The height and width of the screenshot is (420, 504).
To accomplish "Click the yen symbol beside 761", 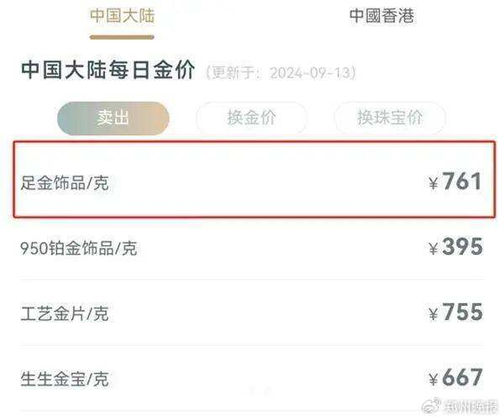I will [433, 183].
